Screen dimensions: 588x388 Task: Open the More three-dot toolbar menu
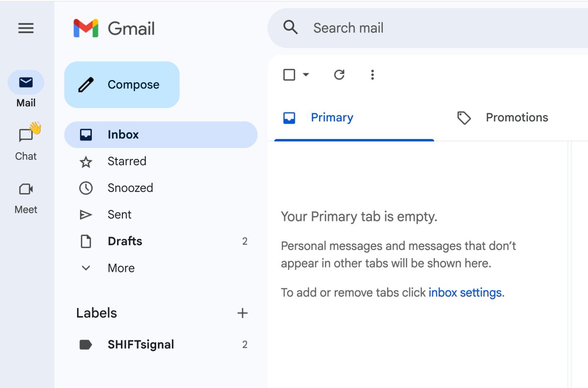pyautogui.click(x=372, y=74)
